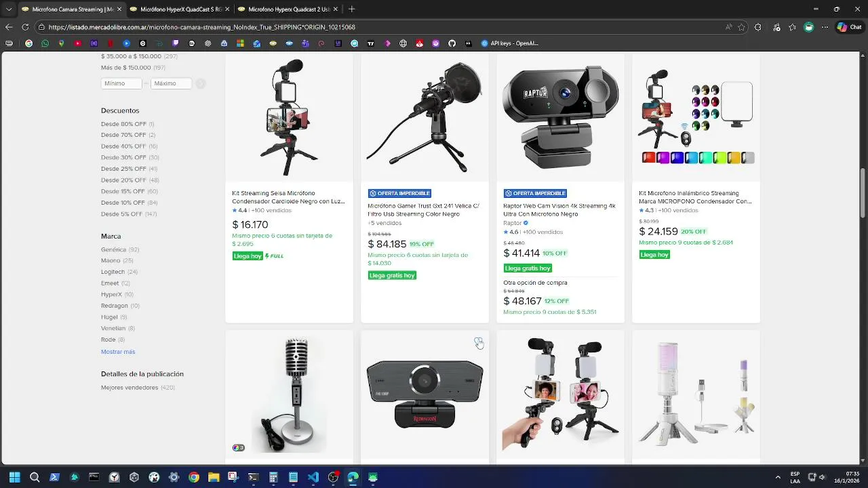
Task: Open the API keys - OpenAI bookmark
Action: pyautogui.click(x=509, y=43)
